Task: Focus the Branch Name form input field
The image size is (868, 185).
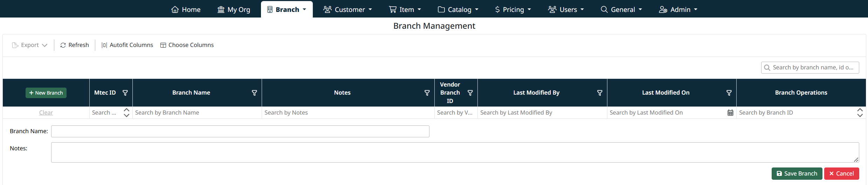Action: [240, 131]
